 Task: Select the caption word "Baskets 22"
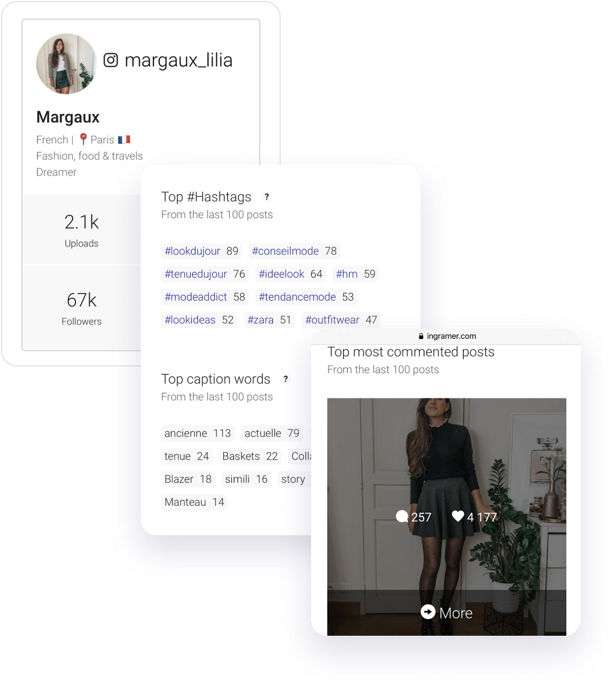(x=250, y=456)
